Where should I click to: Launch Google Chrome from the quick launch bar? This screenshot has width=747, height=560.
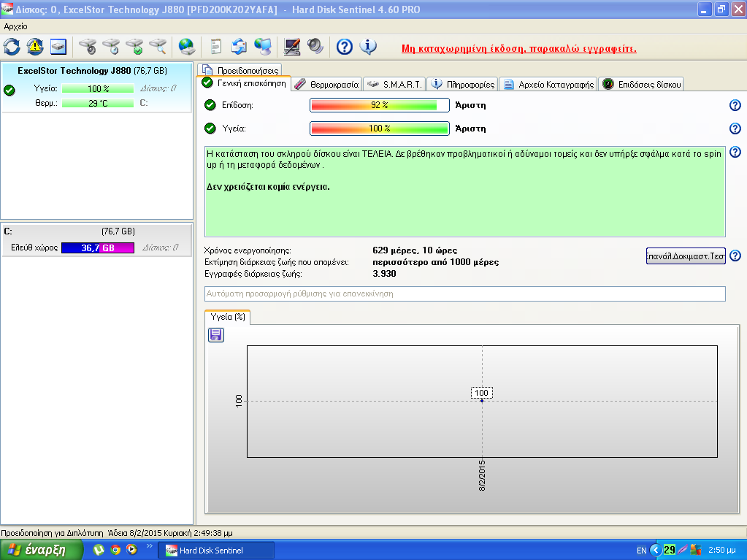115,550
